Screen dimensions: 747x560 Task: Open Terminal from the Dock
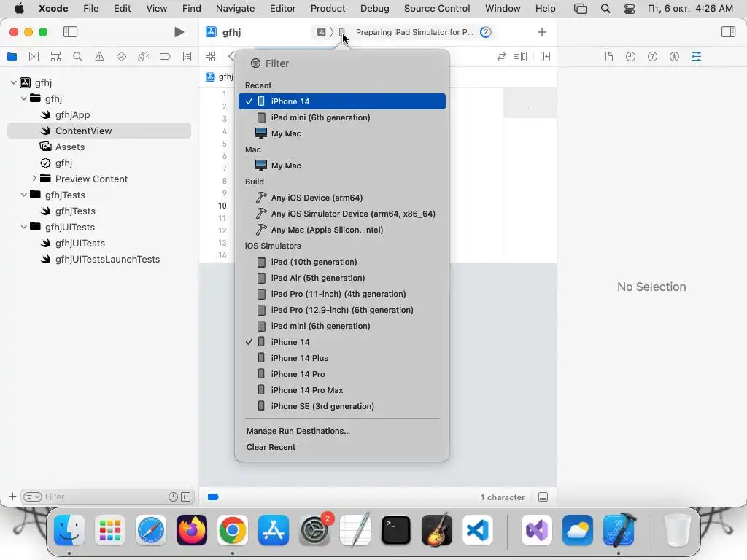click(x=396, y=530)
